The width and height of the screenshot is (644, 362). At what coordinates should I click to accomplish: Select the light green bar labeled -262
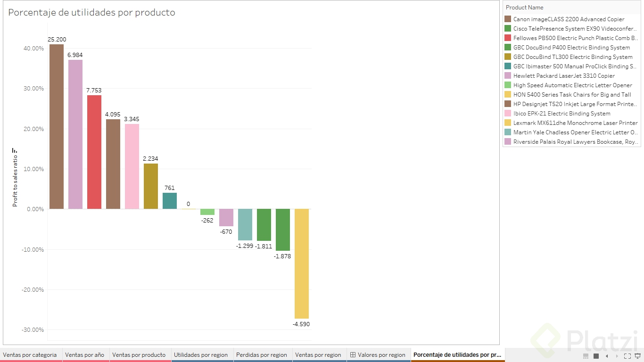click(x=207, y=212)
